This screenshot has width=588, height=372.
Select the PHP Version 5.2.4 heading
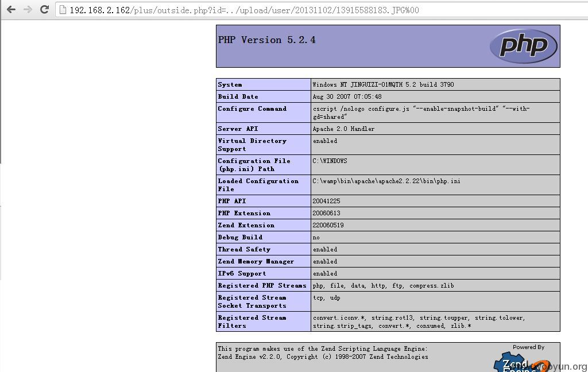[266, 40]
